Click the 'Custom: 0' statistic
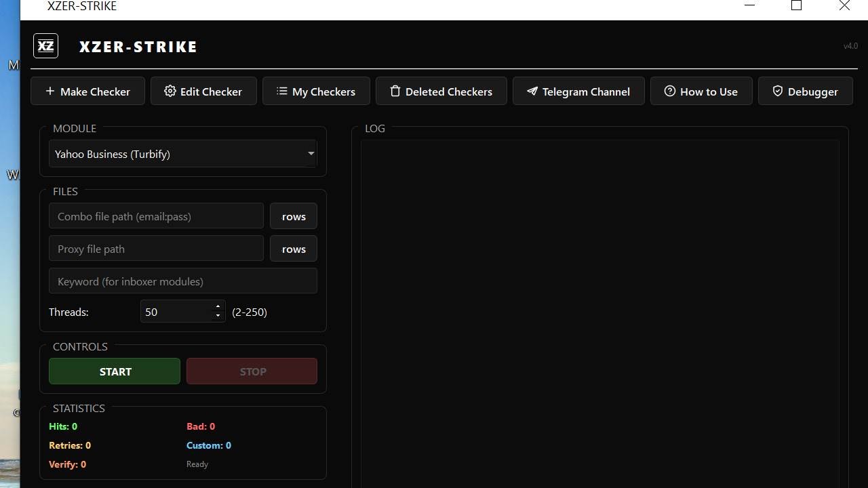 click(x=209, y=445)
